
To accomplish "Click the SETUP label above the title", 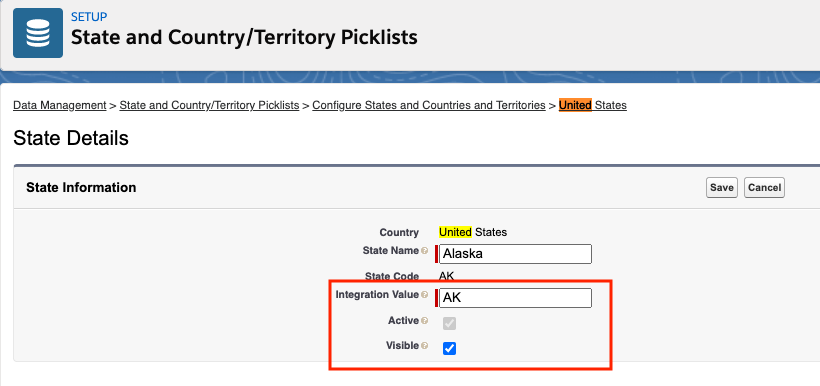I will tap(89, 16).
